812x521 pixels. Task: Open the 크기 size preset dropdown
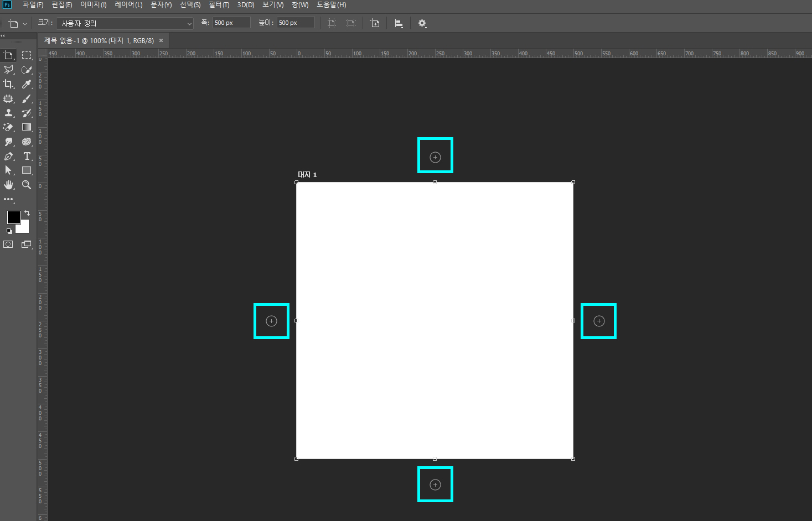pyautogui.click(x=125, y=23)
